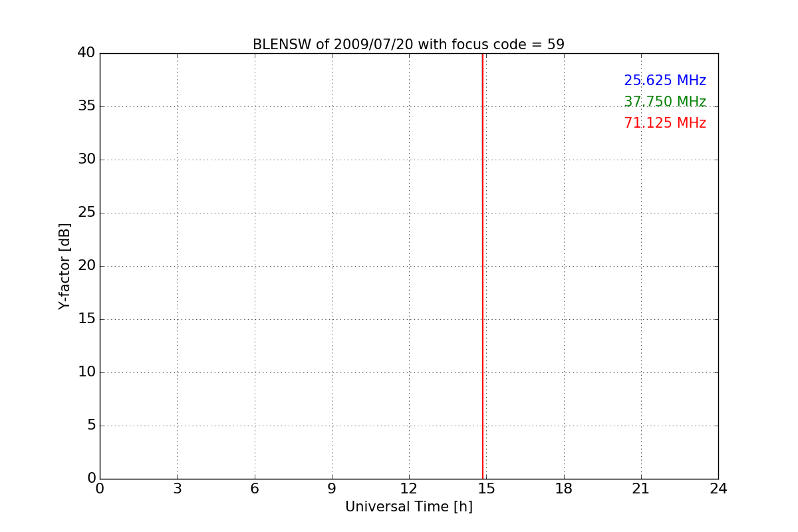Image resolution: width=798 pixels, height=532 pixels.
Task: Click y-axis tick label 30
Action: (87, 159)
